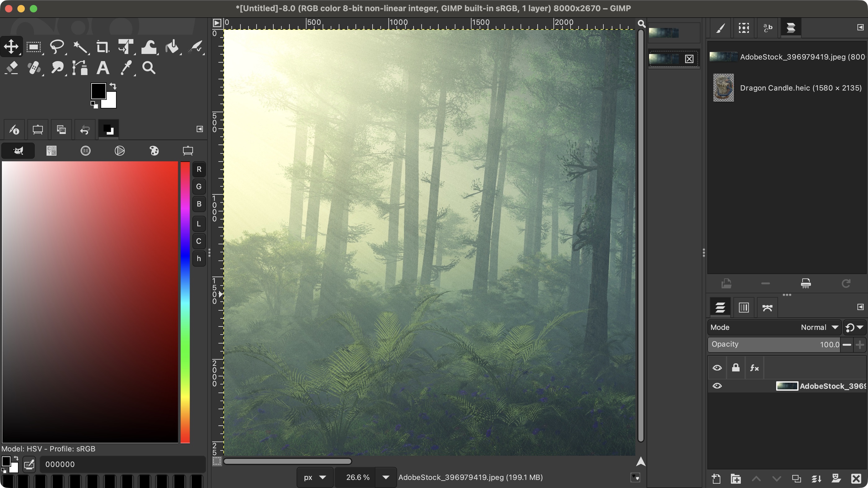Screen dimensions: 868x488
Task: Select the Bucket Fill tool
Action: [172, 47]
